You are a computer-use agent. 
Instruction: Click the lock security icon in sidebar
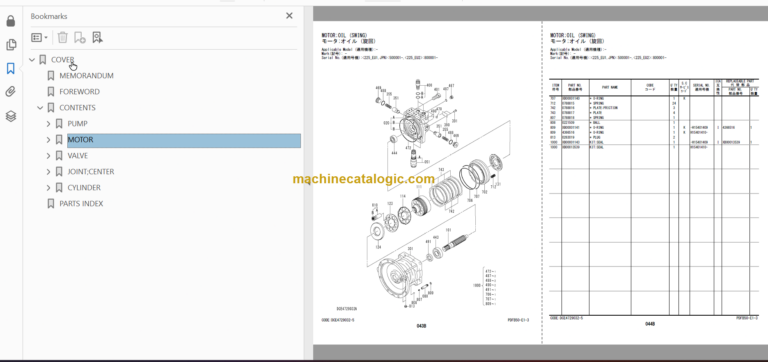pyautogui.click(x=11, y=21)
